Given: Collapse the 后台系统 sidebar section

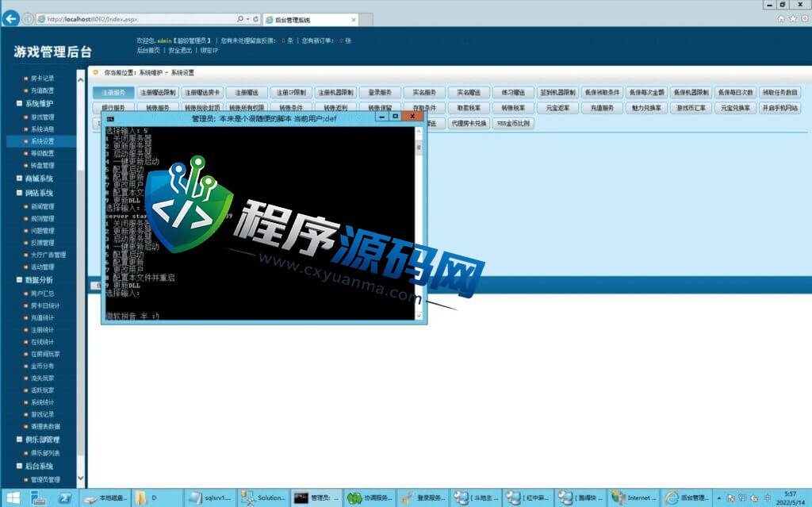Looking at the screenshot, I should pyautogui.click(x=19, y=466).
